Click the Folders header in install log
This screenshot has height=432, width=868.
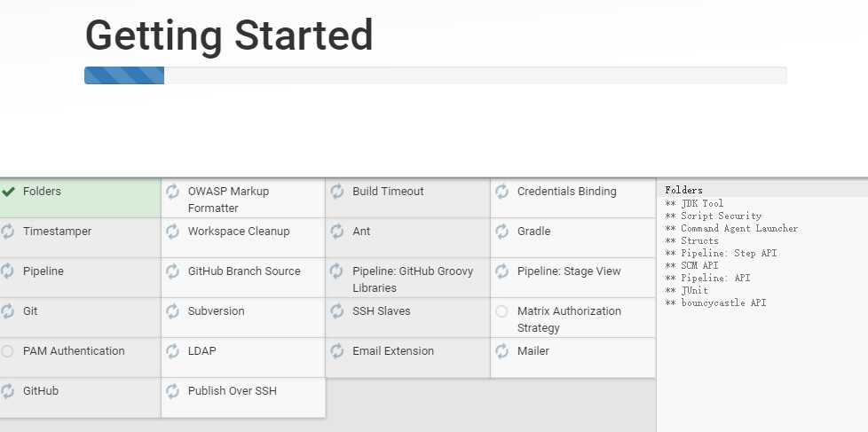683,191
